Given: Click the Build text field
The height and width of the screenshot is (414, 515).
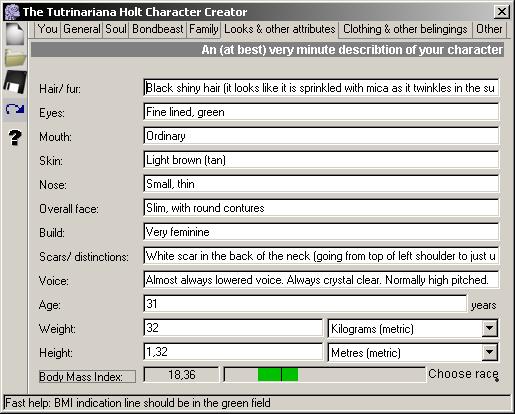Looking at the screenshot, I should pyautogui.click(x=321, y=232).
